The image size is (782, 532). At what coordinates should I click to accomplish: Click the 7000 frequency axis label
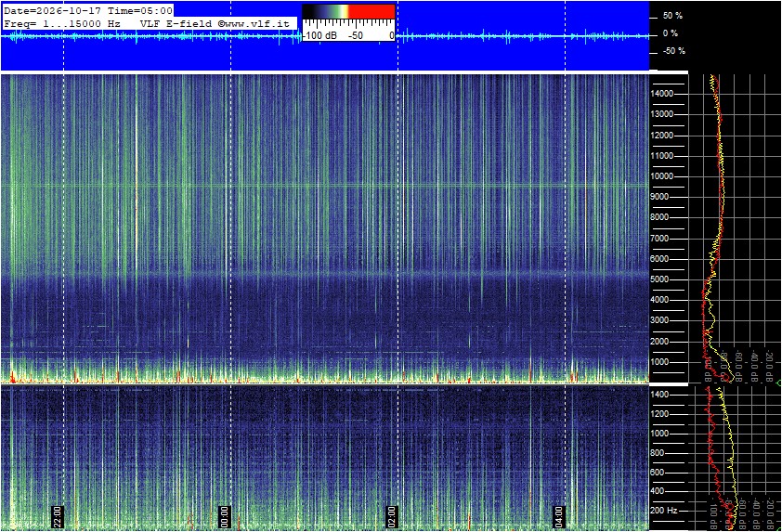(659, 239)
